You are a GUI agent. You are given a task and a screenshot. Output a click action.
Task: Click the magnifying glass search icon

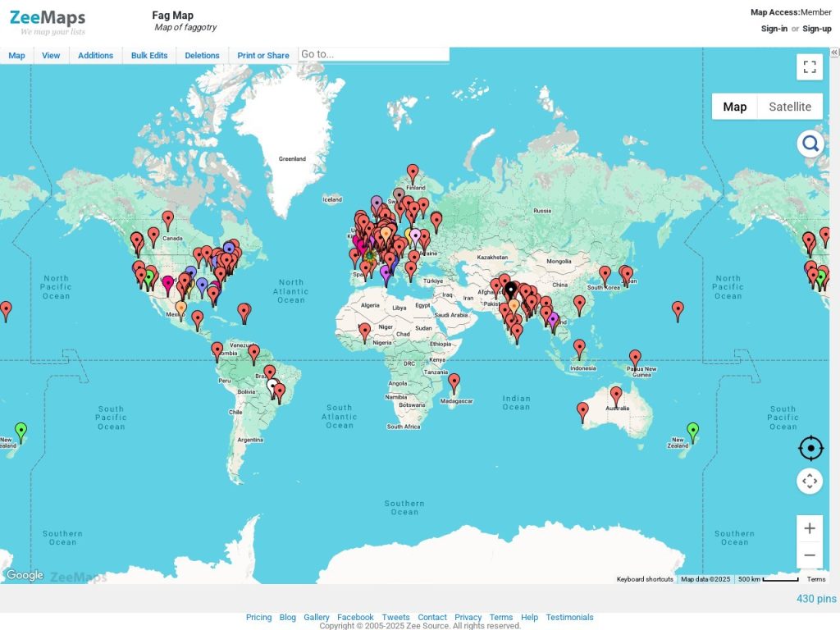(810, 144)
